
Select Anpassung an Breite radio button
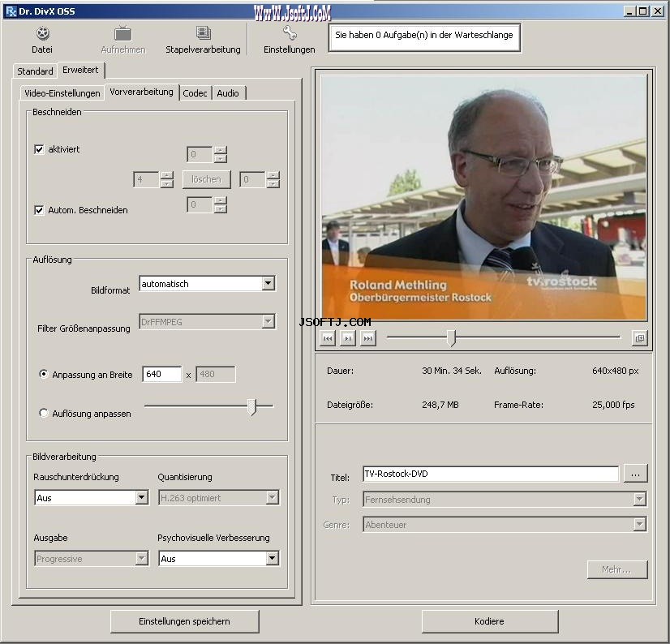43,374
